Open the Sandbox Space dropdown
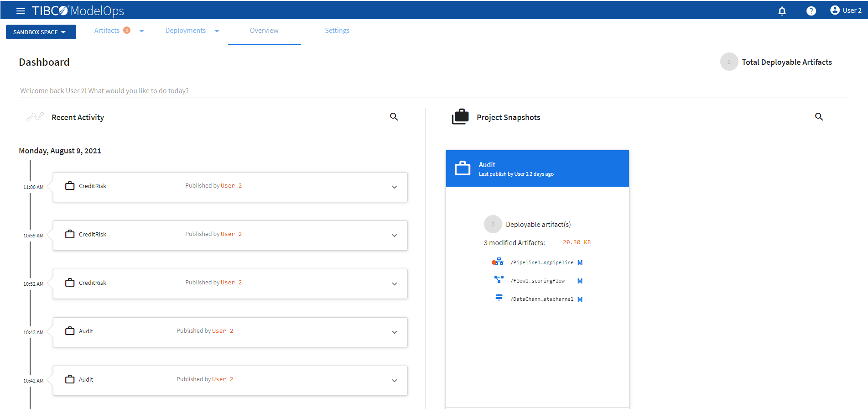The height and width of the screenshot is (409, 868). point(41,32)
